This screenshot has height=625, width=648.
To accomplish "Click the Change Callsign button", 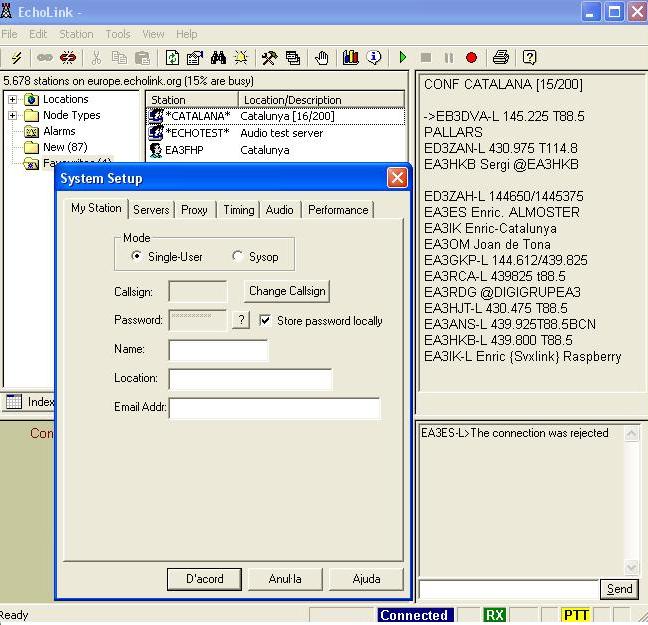I will coord(287,291).
